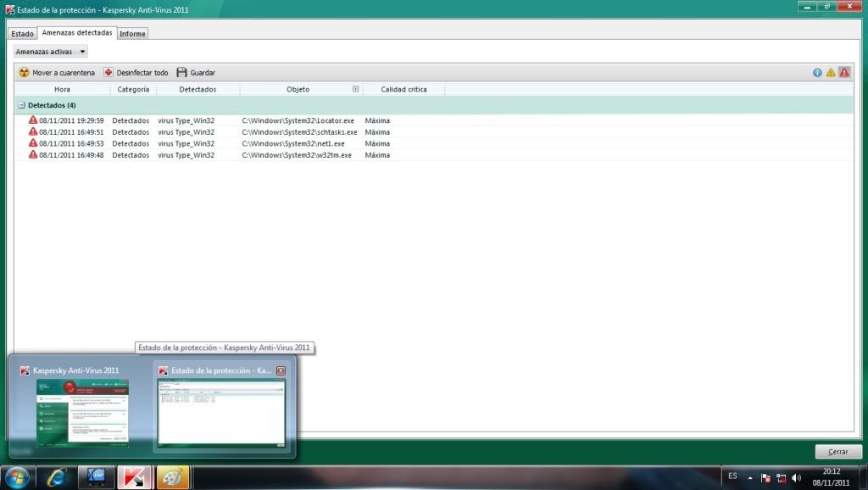
Task: Open the Informe tab
Action: tap(132, 34)
